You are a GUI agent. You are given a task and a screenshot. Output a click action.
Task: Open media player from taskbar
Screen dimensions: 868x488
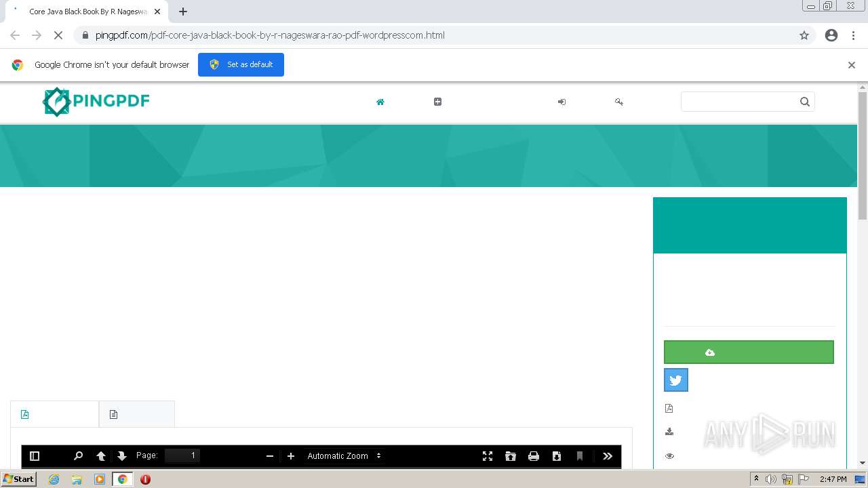(x=100, y=479)
